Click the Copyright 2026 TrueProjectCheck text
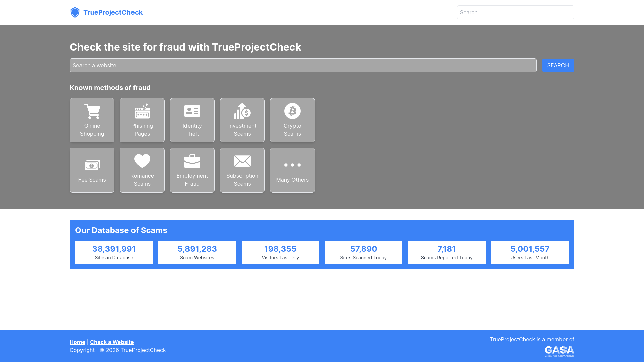Viewport: 644px width, 362px height. [x=118, y=350]
